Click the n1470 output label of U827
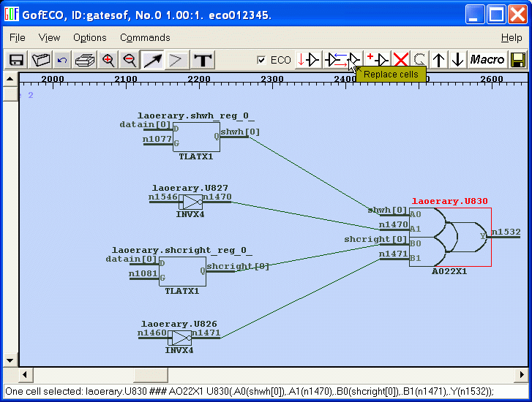The height and width of the screenshot is (402, 532). [217, 197]
